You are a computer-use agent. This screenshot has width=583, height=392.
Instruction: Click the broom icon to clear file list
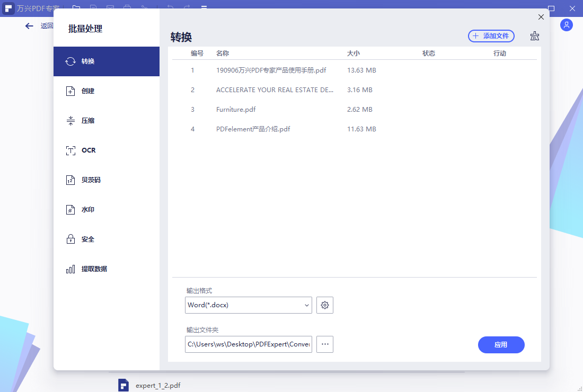535,36
